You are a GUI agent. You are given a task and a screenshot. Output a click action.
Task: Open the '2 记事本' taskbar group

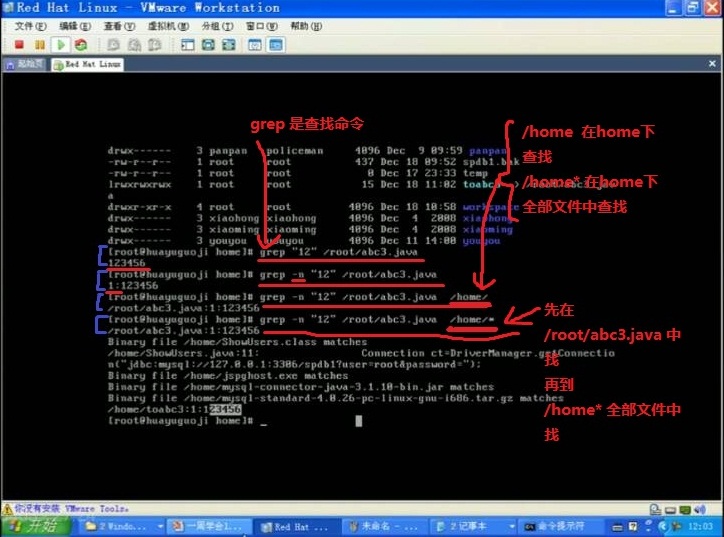[x=472, y=526]
